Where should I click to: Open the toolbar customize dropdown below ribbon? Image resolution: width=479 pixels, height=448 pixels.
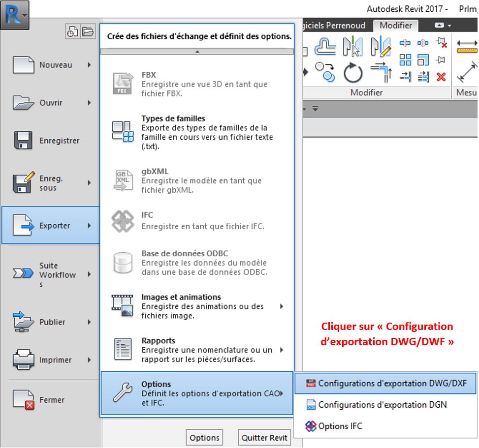tap(315, 108)
